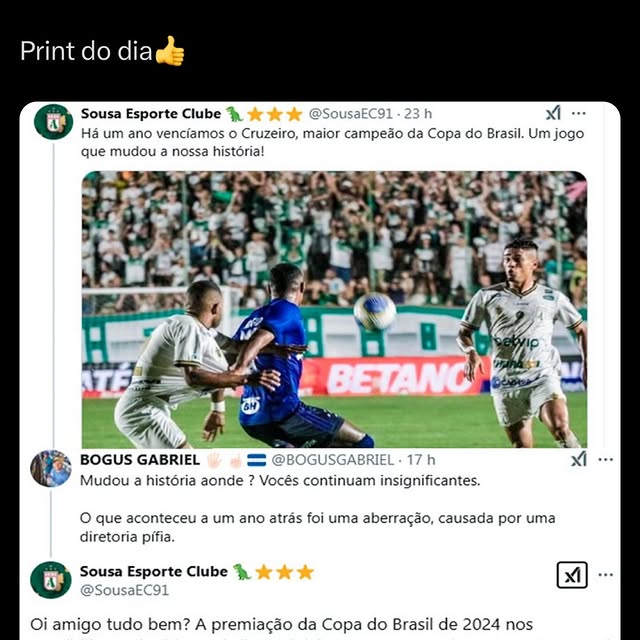This screenshot has width=640, height=640.
Task: Click the Sousa Esporte Clube avatar on the top tweet
Action: 53,122
